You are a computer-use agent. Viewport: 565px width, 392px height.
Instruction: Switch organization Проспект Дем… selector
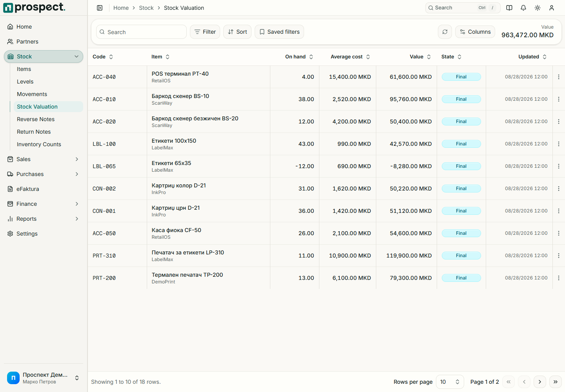coord(44,378)
